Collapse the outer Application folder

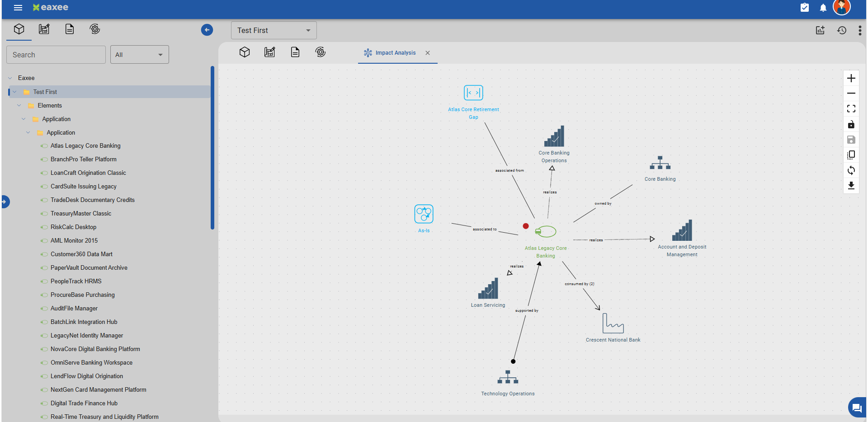pos(24,119)
